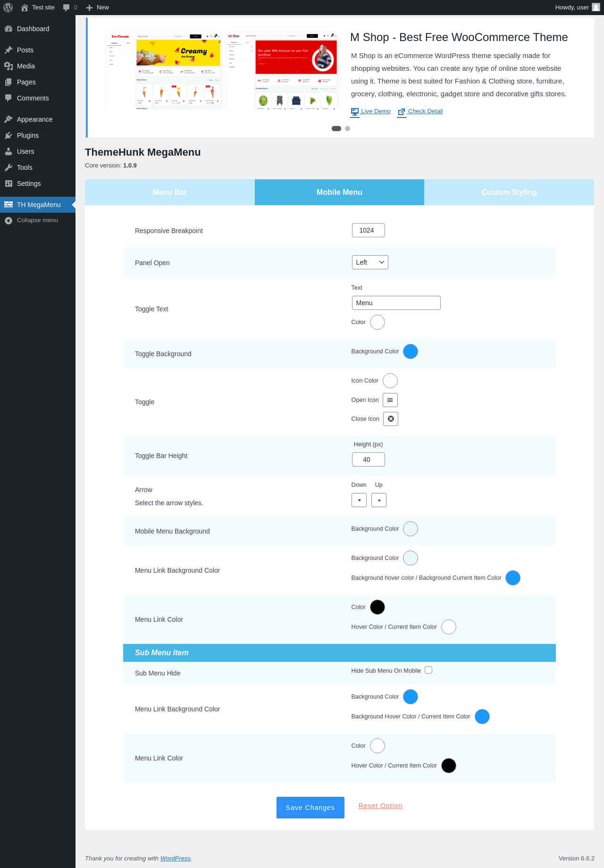Click the Plugins plug icon
Image resolution: width=604 pixels, height=868 pixels.
8,135
